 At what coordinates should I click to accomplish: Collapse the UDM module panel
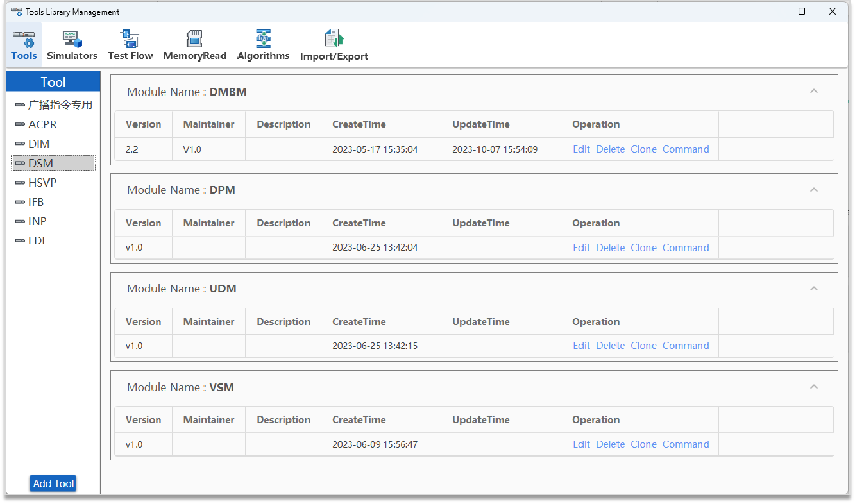[x=813, y=289]
